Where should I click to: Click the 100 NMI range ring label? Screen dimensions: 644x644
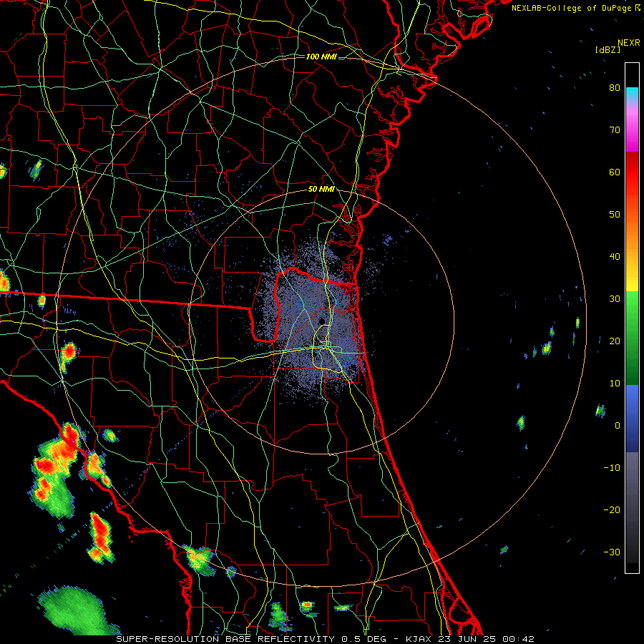pos(321,57)
